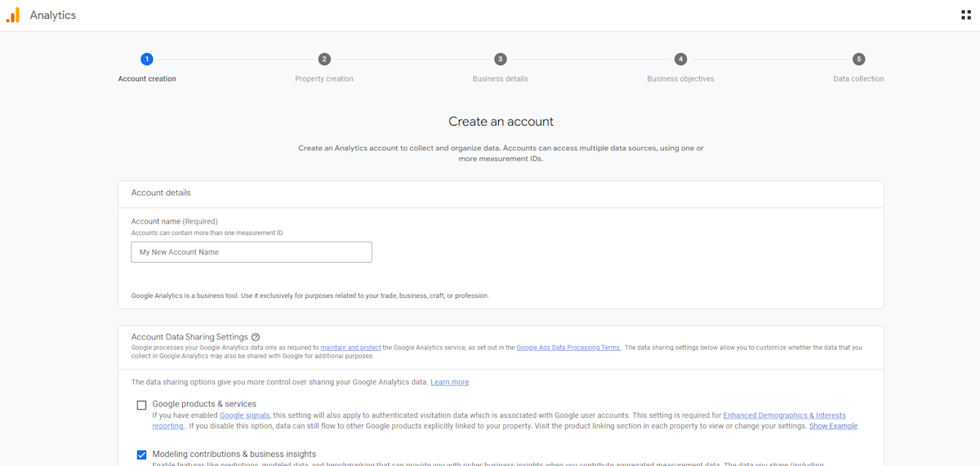The width and height of the screenshot is (980, 466).
Task: Click the Data collection step label
Action: click(858, 79)
